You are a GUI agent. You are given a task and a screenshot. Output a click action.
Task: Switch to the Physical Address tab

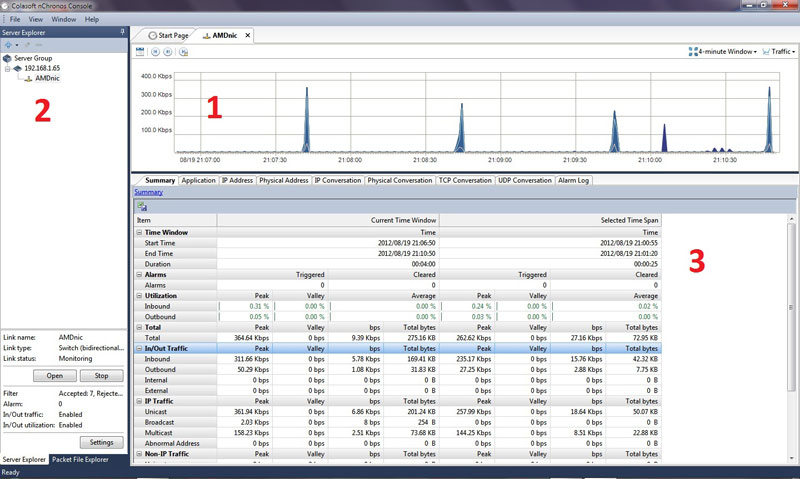coord(284,180)
